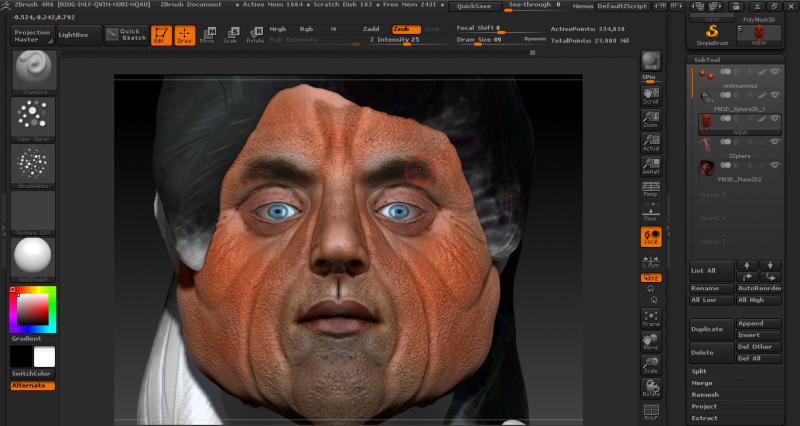Pick a color in the color picker square
This screenshot has width=800, height=426.
[33, 309]
